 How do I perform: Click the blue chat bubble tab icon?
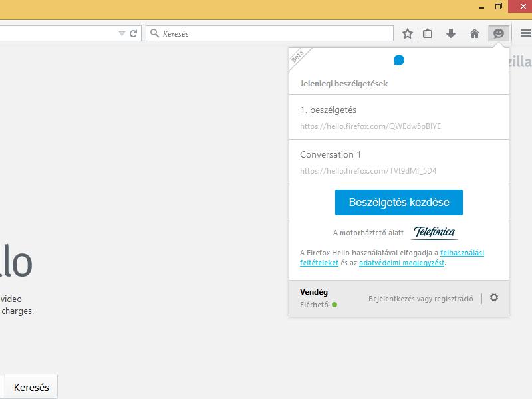pos(399,60)
